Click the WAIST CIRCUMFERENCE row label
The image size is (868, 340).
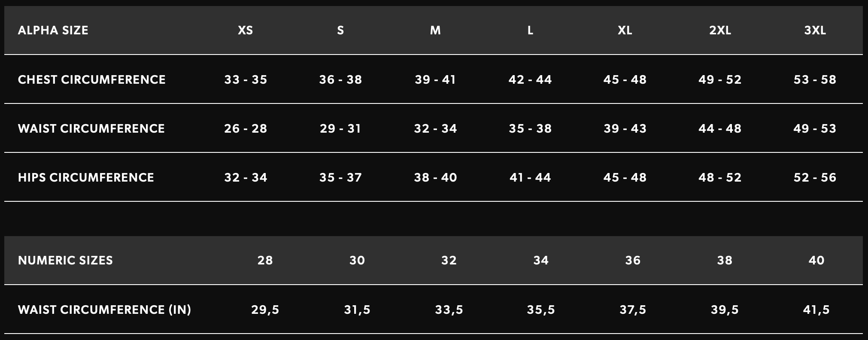[91, 128]
